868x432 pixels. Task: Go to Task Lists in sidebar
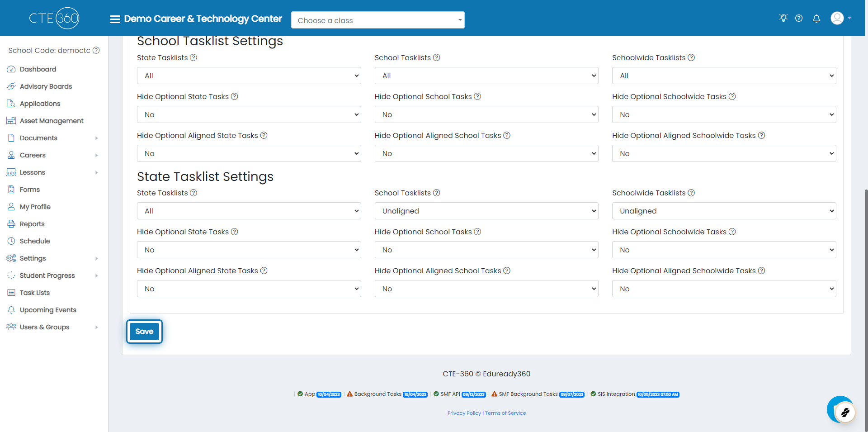tap(35, 293)
